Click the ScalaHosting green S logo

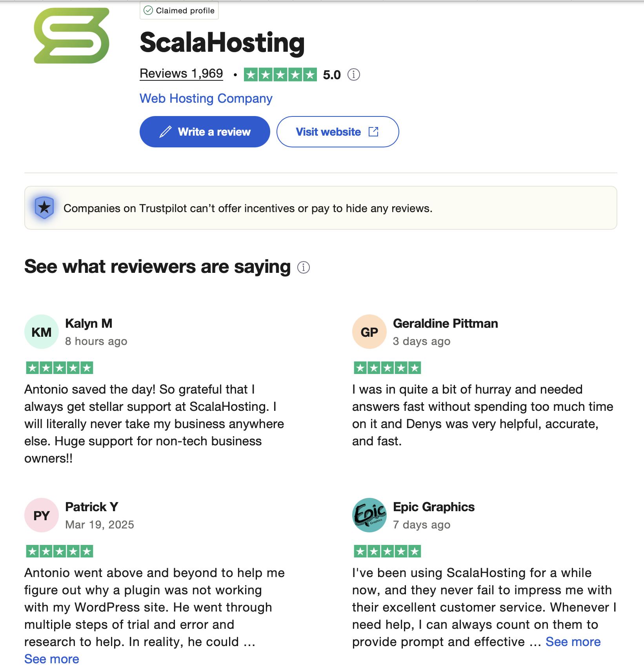tap(72, 36)
